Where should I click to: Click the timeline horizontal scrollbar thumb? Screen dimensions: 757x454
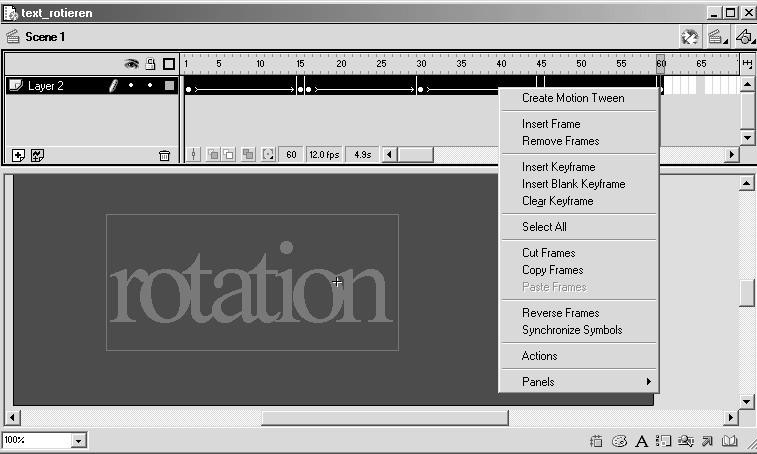415,155
